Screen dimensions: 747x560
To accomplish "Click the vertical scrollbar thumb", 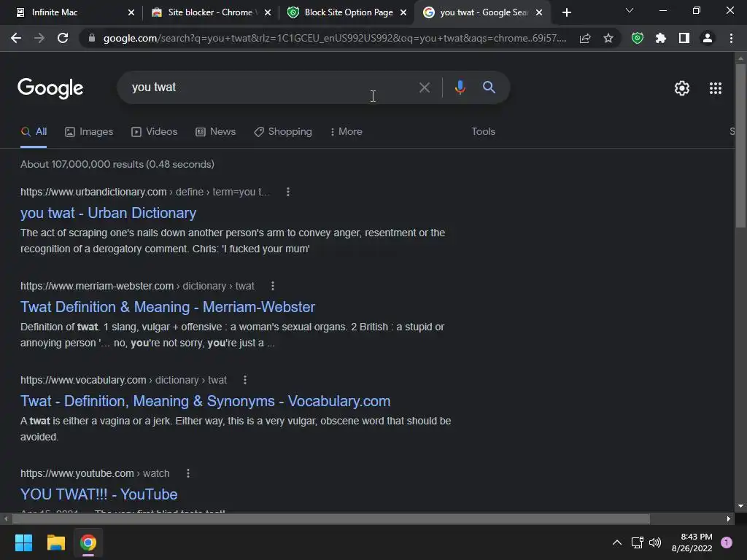I will pyautogui.click(x=740, y=146).
